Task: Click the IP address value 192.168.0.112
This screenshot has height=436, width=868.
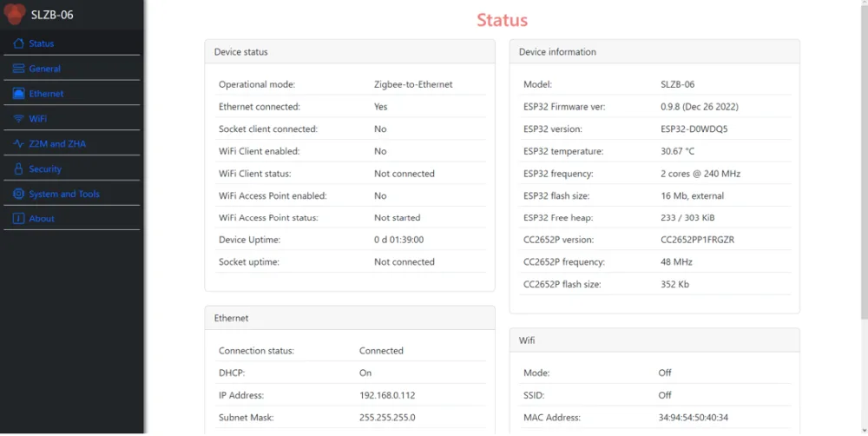Action: pyautogui.click(x=387, y=395)
